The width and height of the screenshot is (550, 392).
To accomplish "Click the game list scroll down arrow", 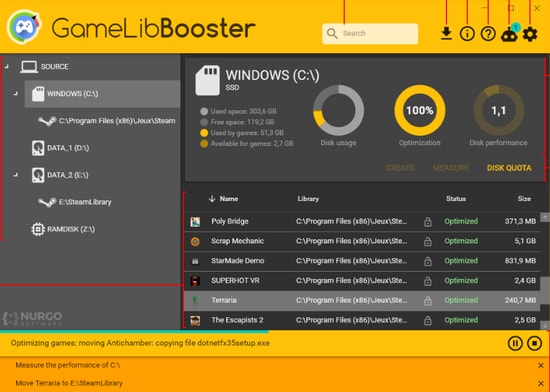I will 545,326.
